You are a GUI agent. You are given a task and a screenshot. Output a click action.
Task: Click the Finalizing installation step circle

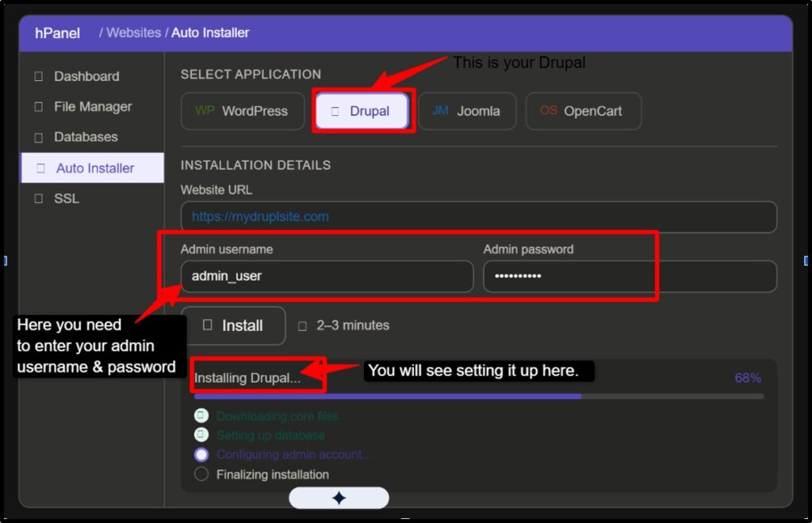pos(201,474)
